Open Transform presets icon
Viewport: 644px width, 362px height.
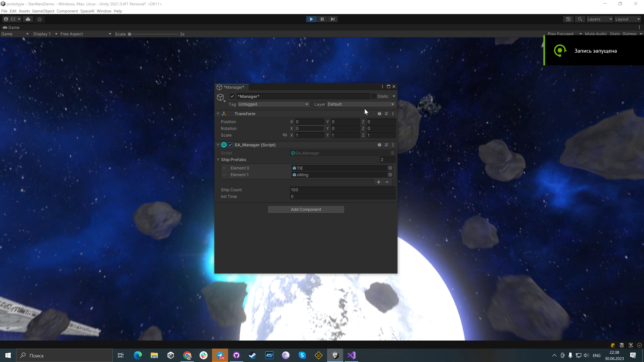coord(386,114)
